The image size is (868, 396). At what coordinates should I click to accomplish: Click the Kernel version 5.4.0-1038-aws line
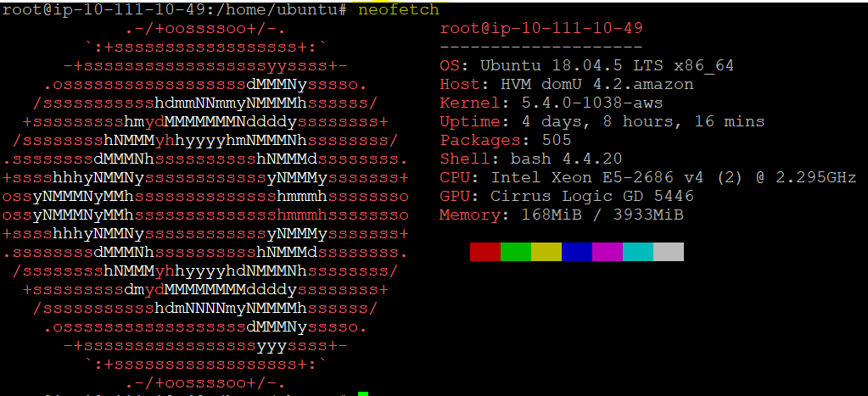pos(551,103)
